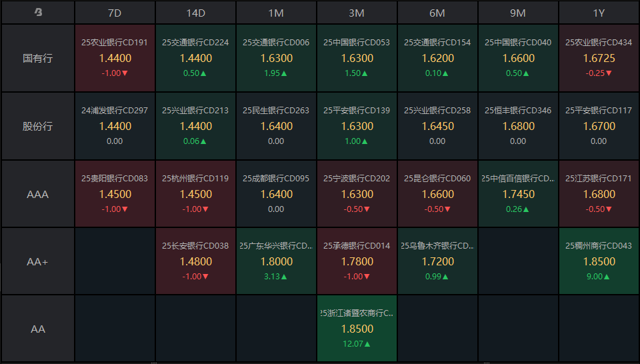Viewport: 640px width, 364px height.
Task: Click the 1.8500 rate in AA row
Action: 357,329
